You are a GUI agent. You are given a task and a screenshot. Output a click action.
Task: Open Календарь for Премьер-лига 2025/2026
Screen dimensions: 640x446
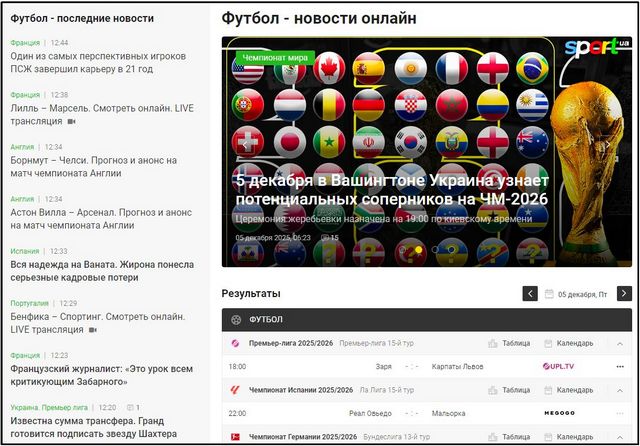pyautogui.click(x=569, y=343)
